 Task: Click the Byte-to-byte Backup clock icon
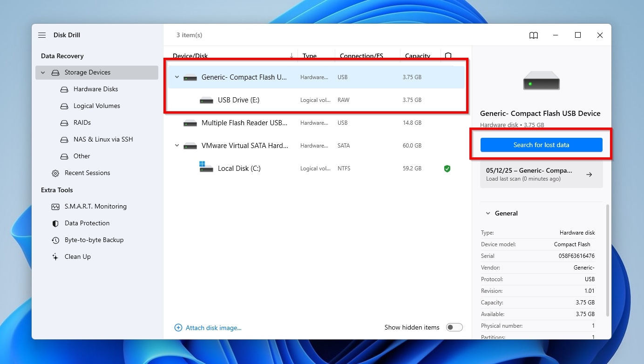(x=55, y=240)
